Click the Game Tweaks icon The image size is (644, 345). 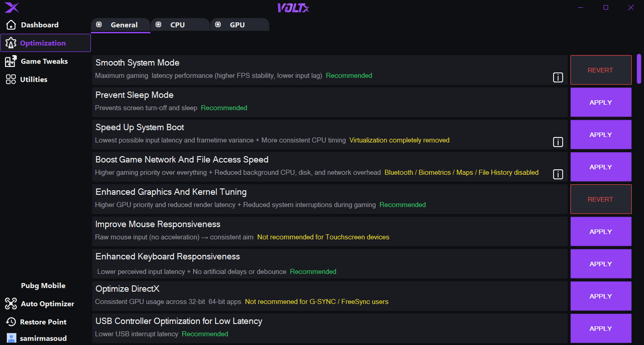coord(11,61)
